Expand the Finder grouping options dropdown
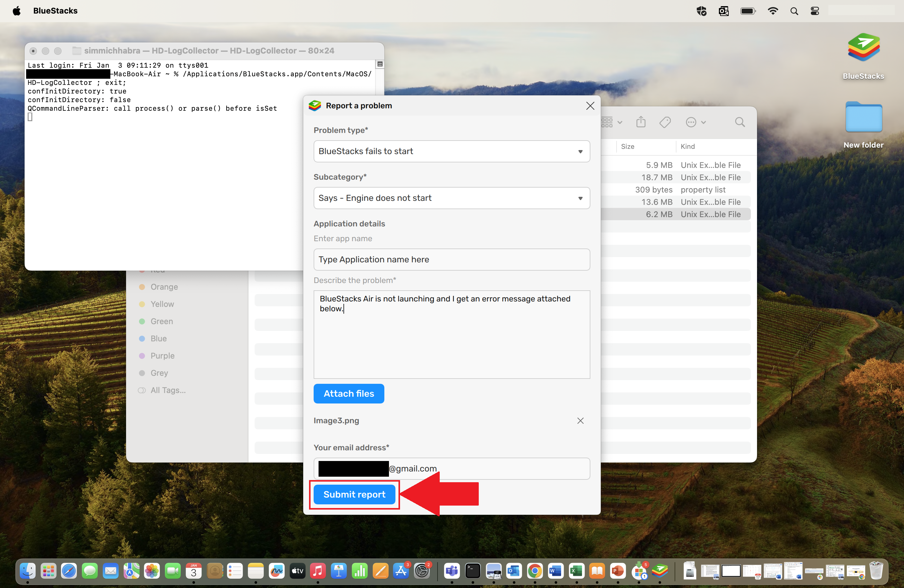Image resolution: width=904 pixels, height=588 pixels. tap(611, 122)
